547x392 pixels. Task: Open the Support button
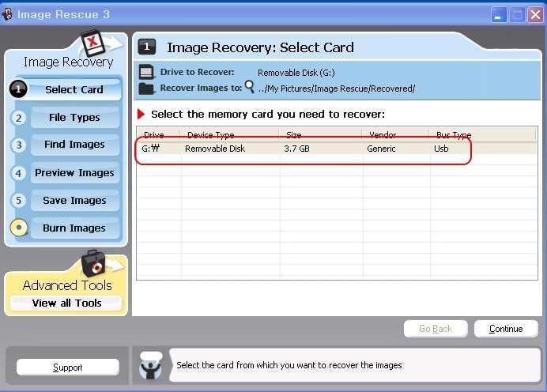click(x=68, y=367)
